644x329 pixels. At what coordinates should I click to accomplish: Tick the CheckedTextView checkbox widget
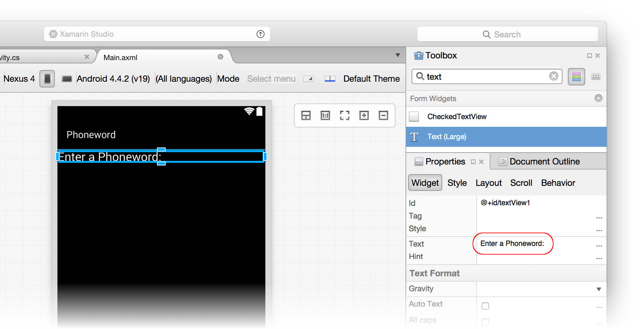[414, 116]
